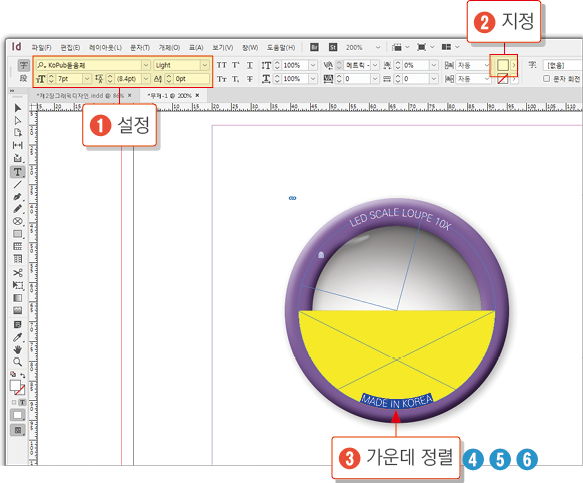Open the 파일(F) menu
The width and height of the screenshot is (583, 483).
click(41, 48)
